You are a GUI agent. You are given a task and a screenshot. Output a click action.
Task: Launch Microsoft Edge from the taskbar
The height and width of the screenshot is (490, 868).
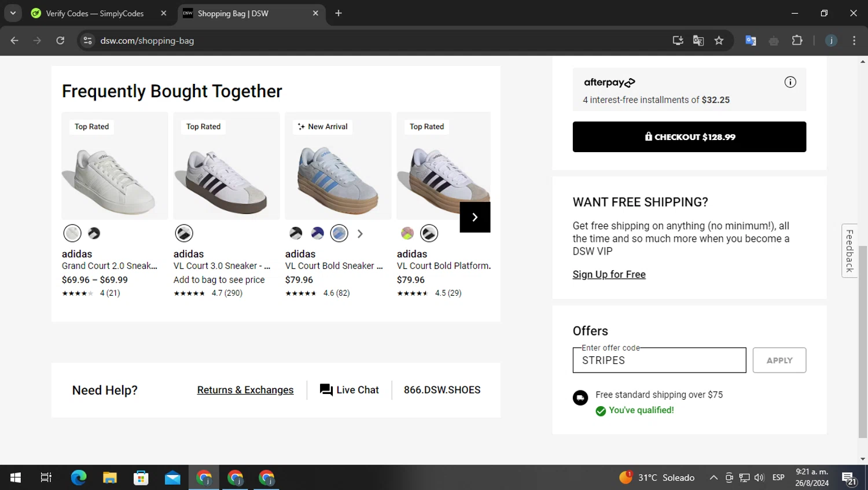[x=79, y=477]
